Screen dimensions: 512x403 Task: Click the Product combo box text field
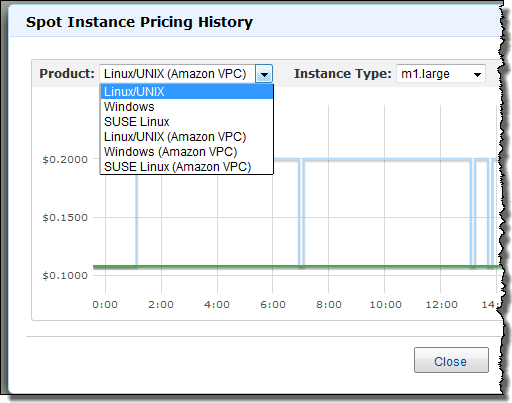178,74
